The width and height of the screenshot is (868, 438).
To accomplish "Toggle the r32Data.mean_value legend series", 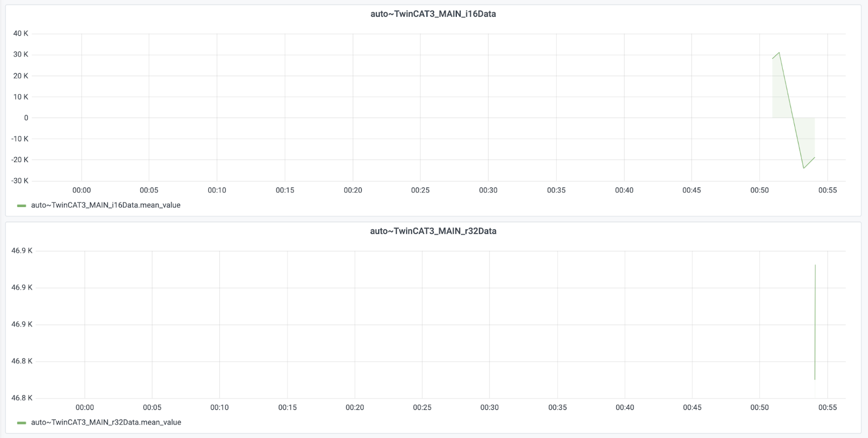I will (106, 422).
